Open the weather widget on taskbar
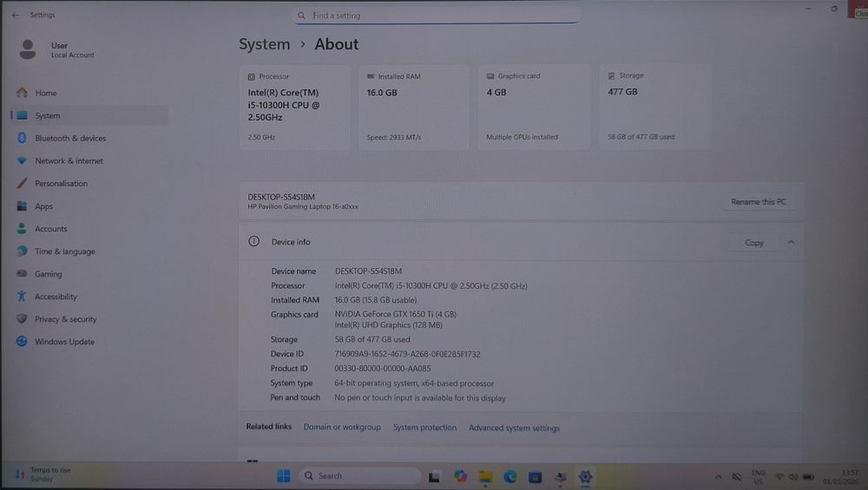This screenshot has height=490, width=868. [x=43, y=474]
